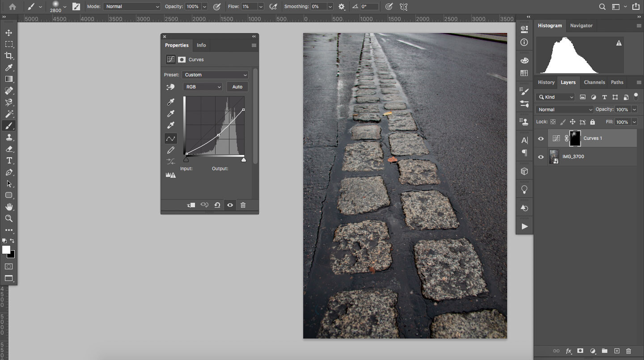
Task: Delete the Curves adjustment with the trash icon
Action: coord(243,205)
